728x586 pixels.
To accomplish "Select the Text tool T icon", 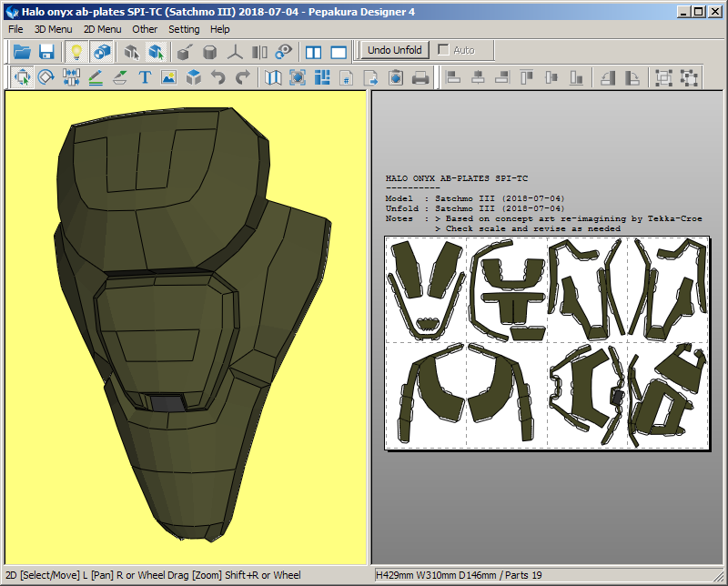I will point(144,77).
